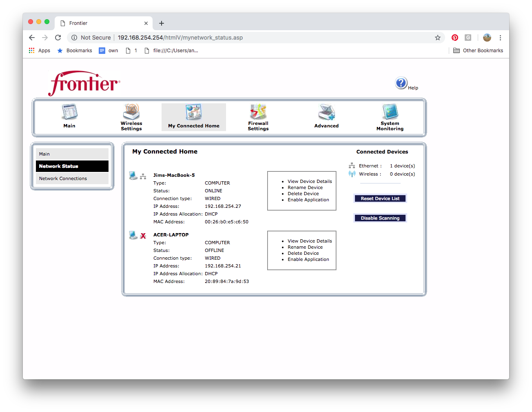Click the Reset Device List button
Viewport: 532px width, 412px height.
(380, 198)
